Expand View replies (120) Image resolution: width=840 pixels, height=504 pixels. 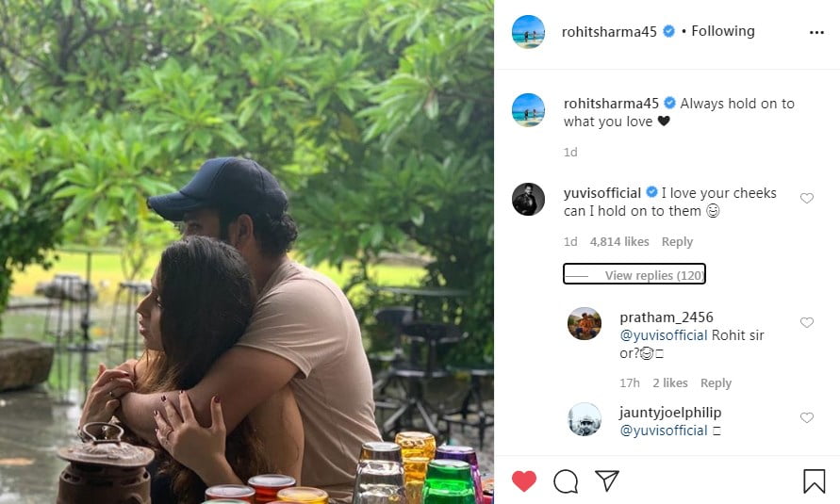pos(654,275)
